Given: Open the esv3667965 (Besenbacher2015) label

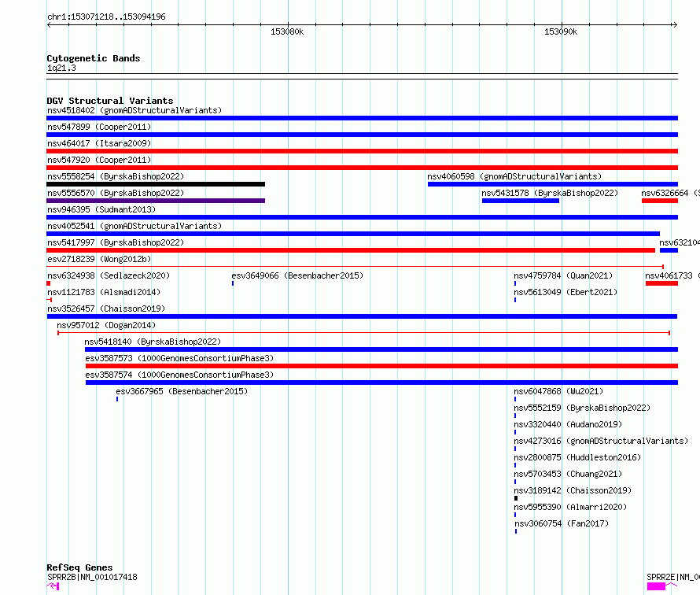Looking at the screenshot, I should tap(182, 391).
